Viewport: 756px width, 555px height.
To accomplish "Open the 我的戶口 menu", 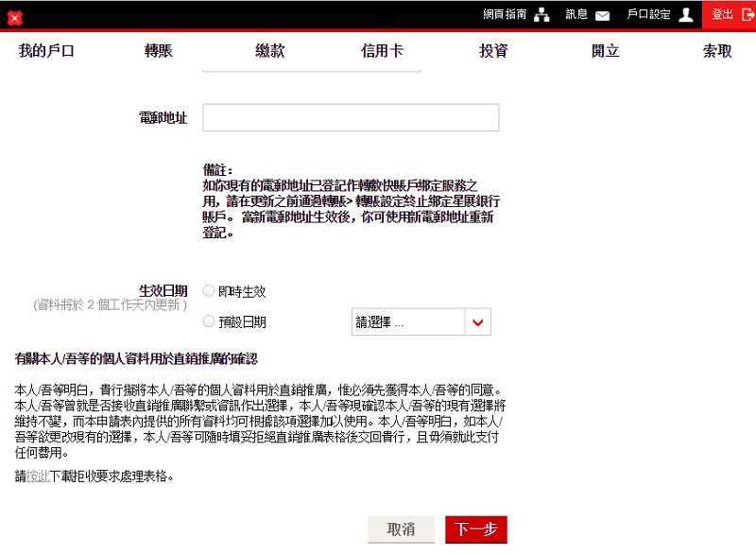I will (x=46, y=51).
